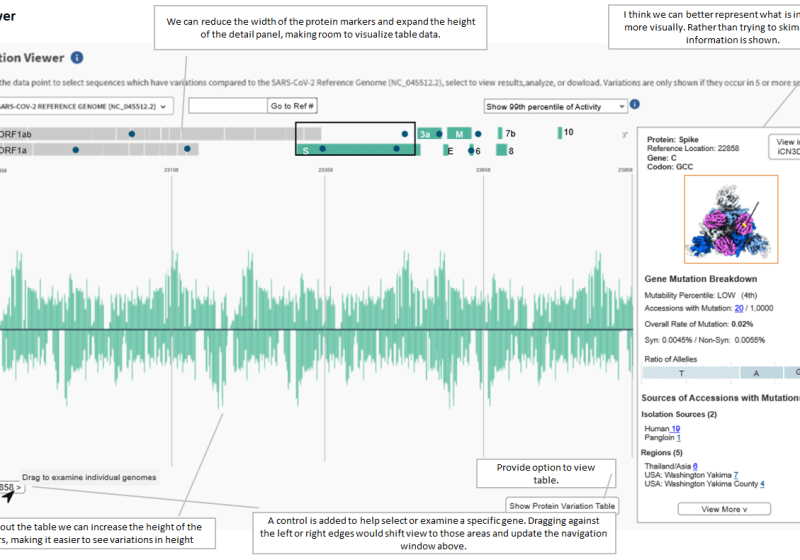Select the data point on the 6 marker
This screenshot has height=560, width=800.
(x=471, y=150)
